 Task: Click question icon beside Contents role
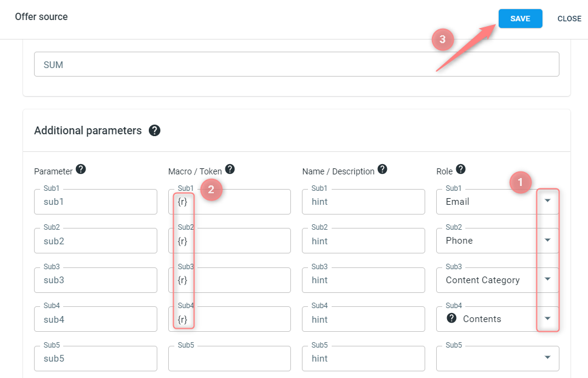451,318
